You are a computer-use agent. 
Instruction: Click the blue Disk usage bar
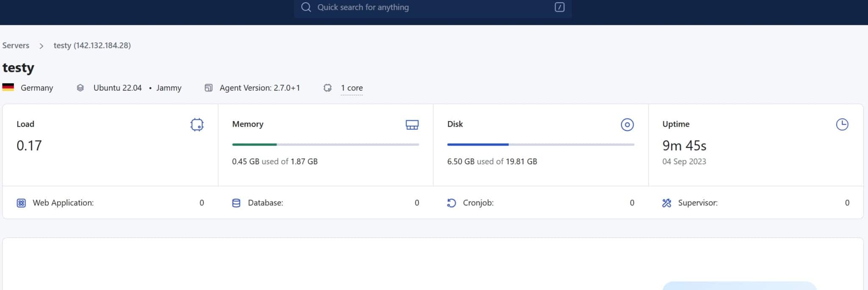[478, 144]
